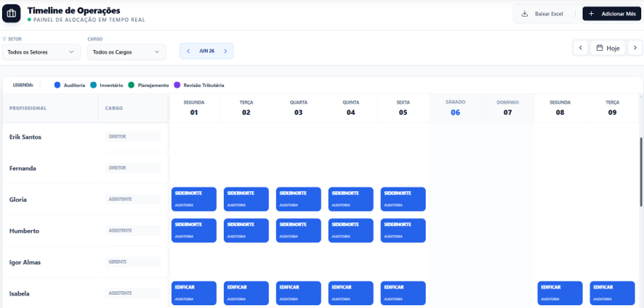Image resolution: width=644 pixels, height=308 pixels.
Task: Select Humberto's SIDERNORTE block on day 05
Action: tap(403, 230)
